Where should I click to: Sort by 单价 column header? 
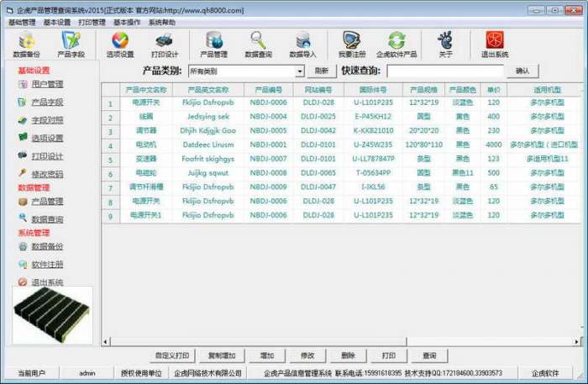click(x=494, y=90)
